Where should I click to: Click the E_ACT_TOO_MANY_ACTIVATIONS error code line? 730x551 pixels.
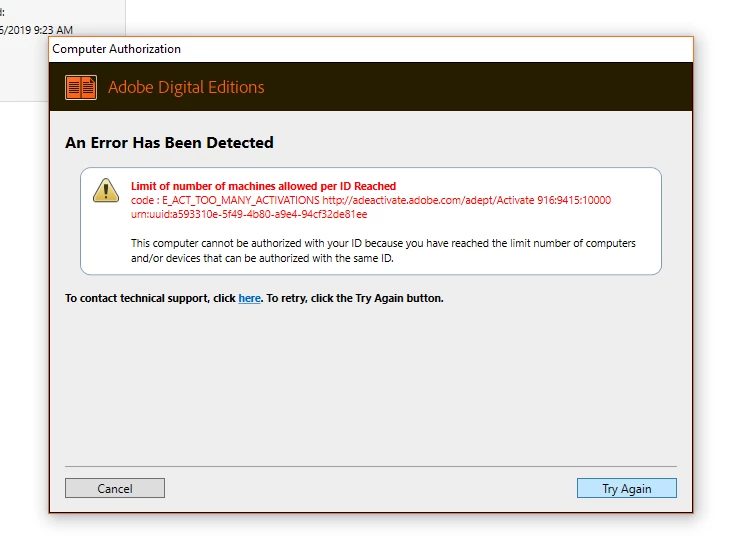tap(371, 200)
